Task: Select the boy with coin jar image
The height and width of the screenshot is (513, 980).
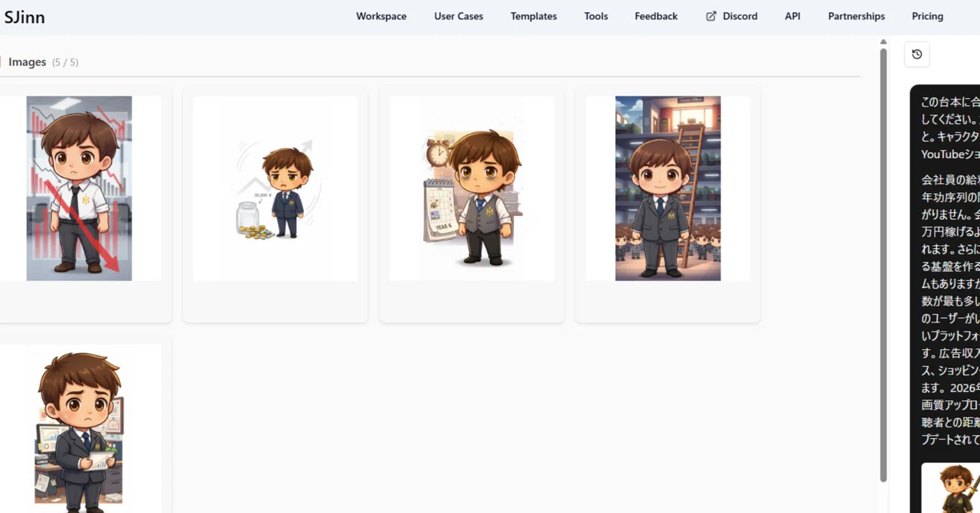Action: (x=275, y=188)
